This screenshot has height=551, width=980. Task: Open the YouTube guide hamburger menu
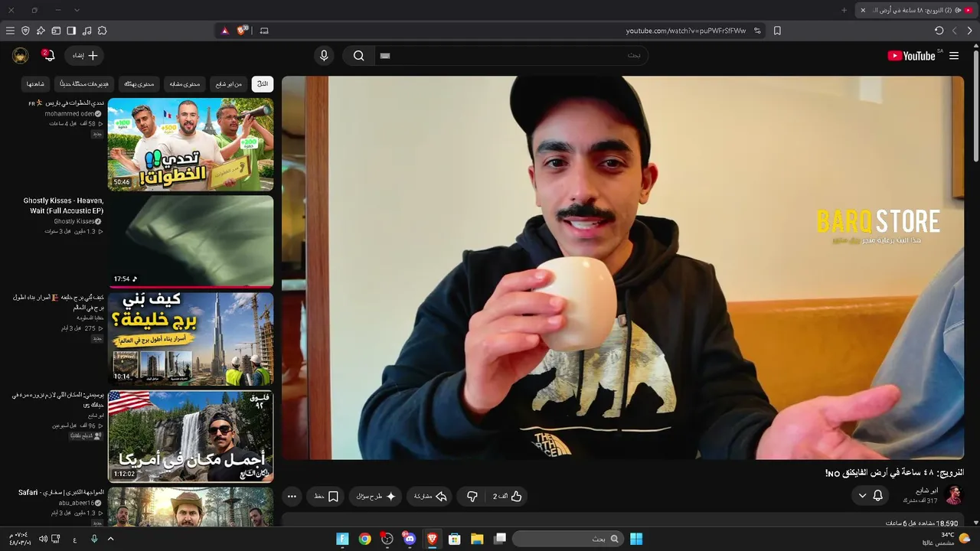pos(954,56)
